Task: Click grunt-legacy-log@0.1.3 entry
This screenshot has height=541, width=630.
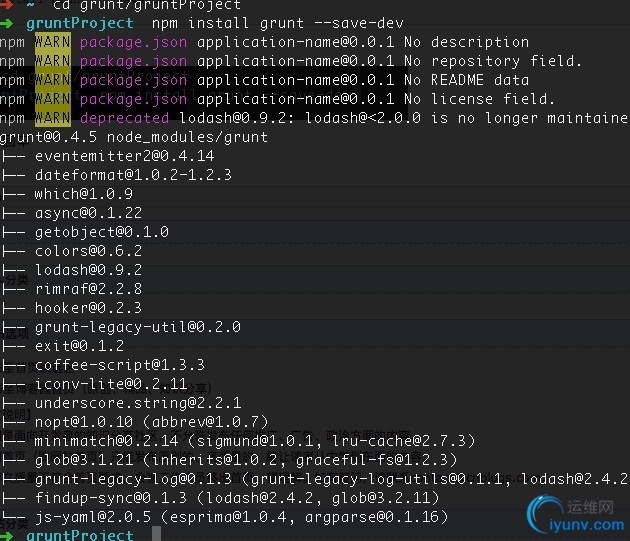Action: [x=133, y=479]
